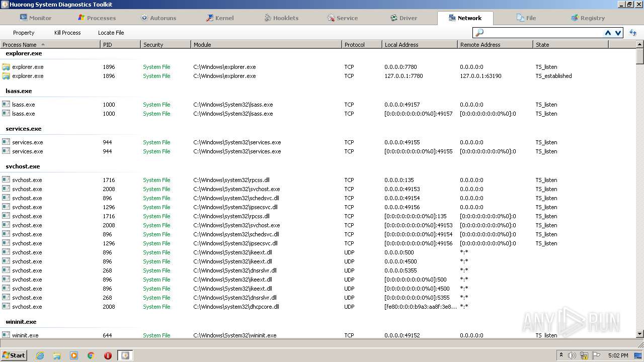Viewport: 644px width, 362px height.
Task: Collapse the services.exe group header
Action: click(23, 129)
